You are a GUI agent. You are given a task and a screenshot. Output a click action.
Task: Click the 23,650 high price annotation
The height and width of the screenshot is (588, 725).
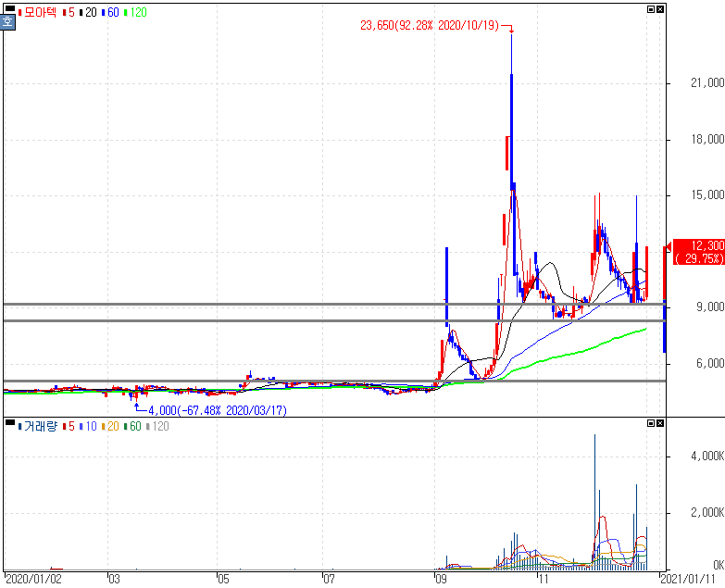430,25
